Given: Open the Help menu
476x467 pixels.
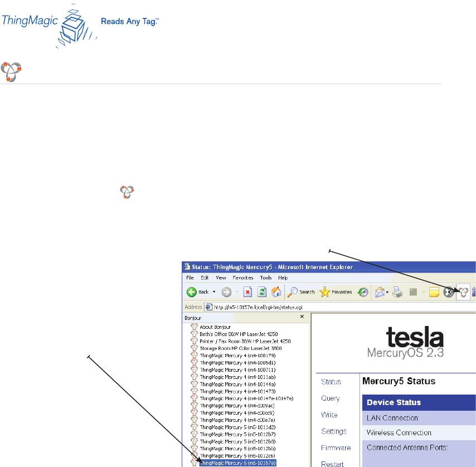Looking at the screenshot, I should pyautogui.click(x=283, y=278).
